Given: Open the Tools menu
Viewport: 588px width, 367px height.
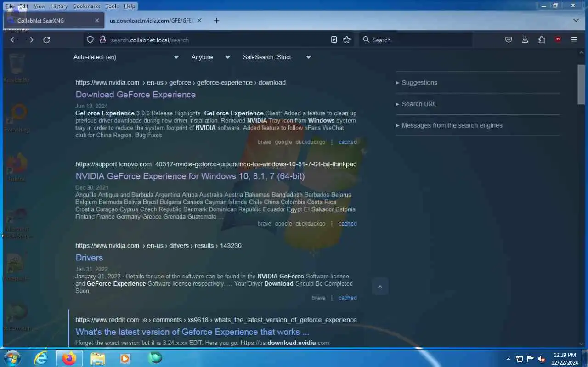Looking at the screenshot, I should (112, 6).
